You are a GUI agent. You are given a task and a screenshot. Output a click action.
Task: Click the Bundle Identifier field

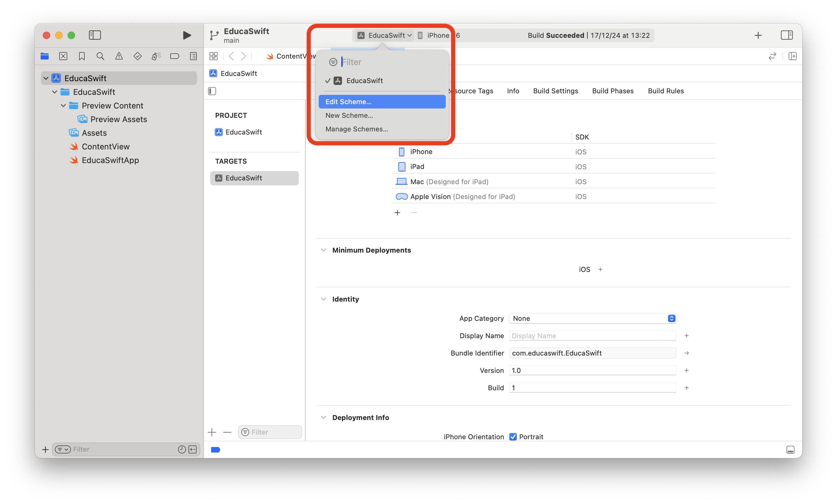click(592, 353)
